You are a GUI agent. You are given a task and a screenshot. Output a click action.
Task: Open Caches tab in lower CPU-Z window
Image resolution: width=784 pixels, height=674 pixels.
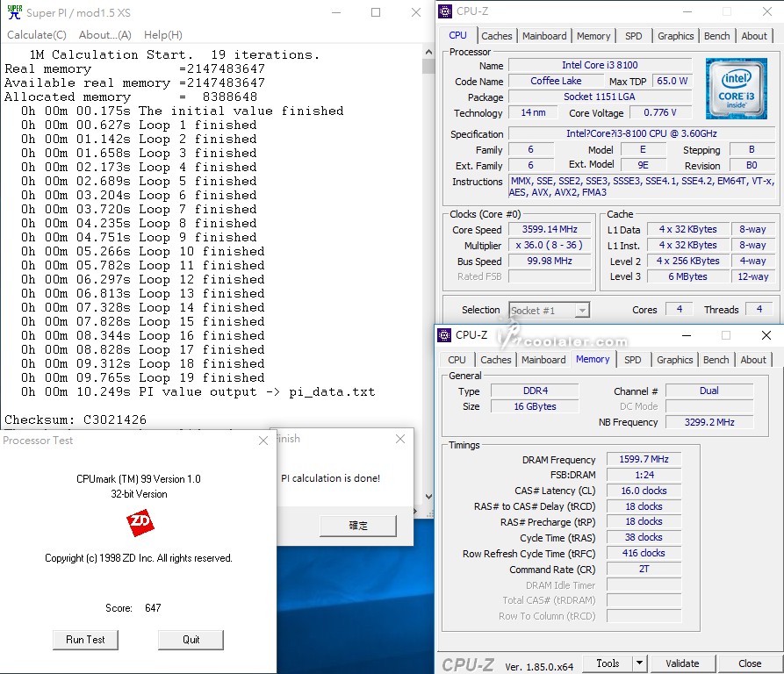[x=495, y=360]
